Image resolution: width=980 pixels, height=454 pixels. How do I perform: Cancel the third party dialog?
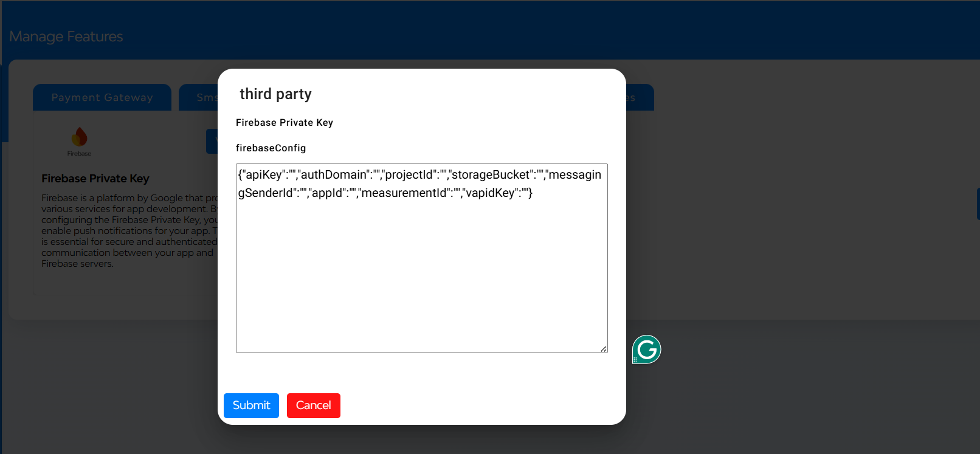[314, 405]
